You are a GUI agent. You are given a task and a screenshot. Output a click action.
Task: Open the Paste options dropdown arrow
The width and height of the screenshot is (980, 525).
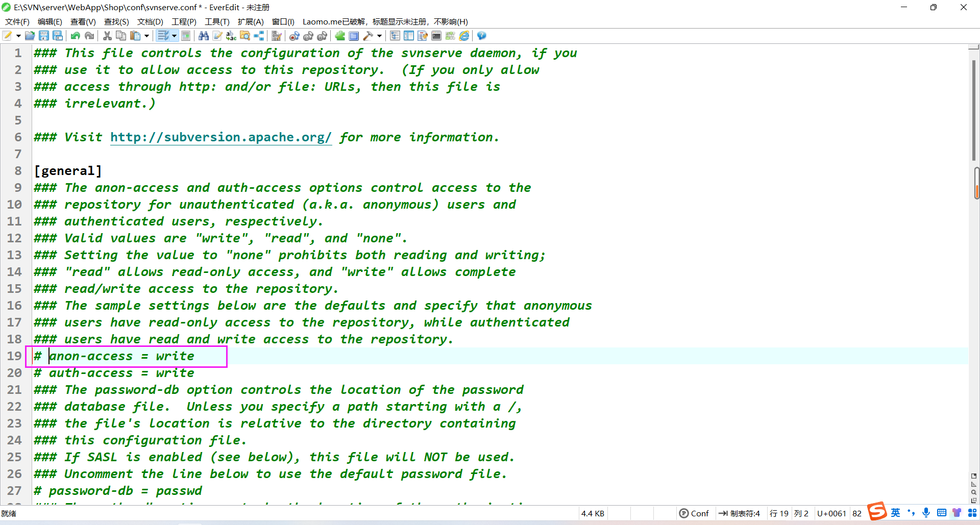click(x=146, y=36)
